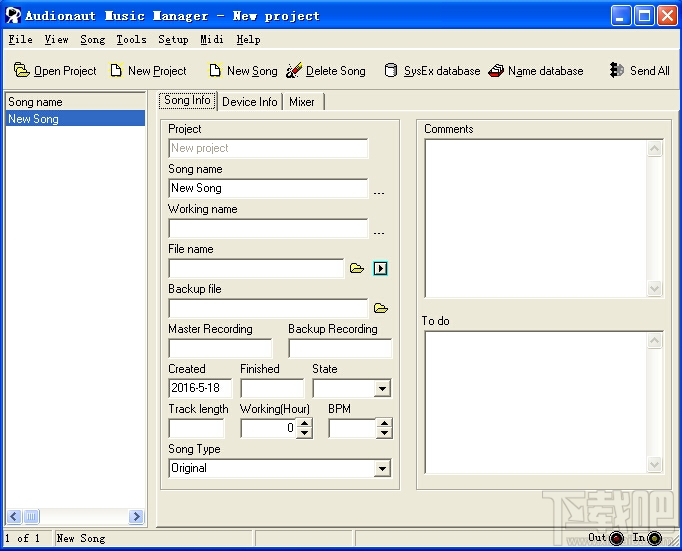The width and height of the screenshot is (682, 551).
Task: Create a project with New Project icon
Action: coord(116,70)
